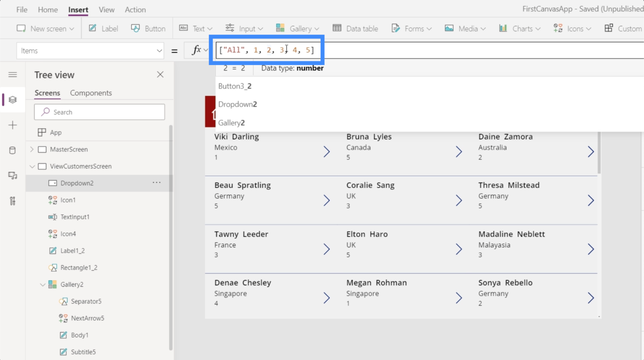644x360 pixels.
Task: Select Body1 in the tree
Action: click(79, 335)
